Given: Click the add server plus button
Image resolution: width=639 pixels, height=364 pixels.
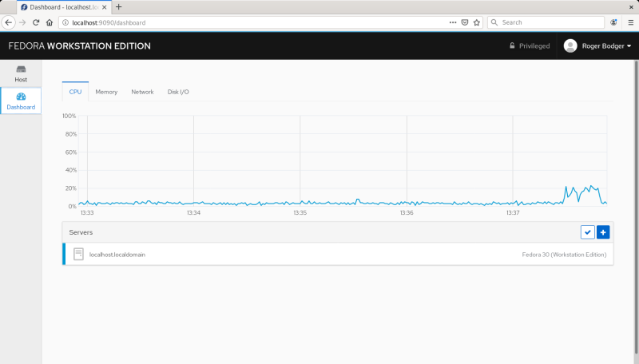Looking at the screenshot, I should pos(603,231).
